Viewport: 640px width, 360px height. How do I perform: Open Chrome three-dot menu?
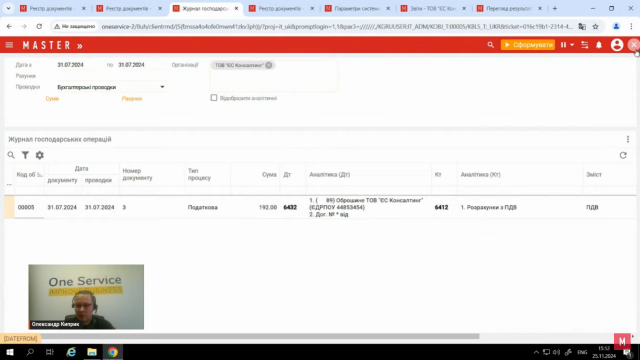(x=631, y=27)
